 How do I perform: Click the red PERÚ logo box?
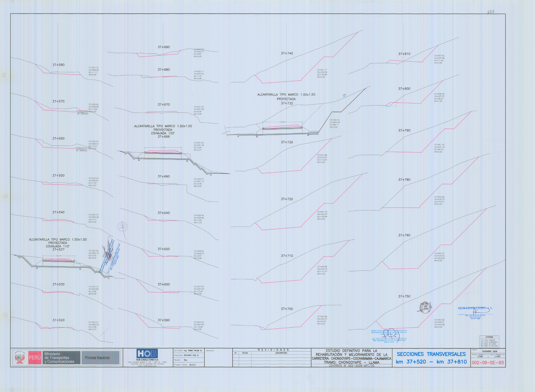pyautogui.click(x=35, y=358)
